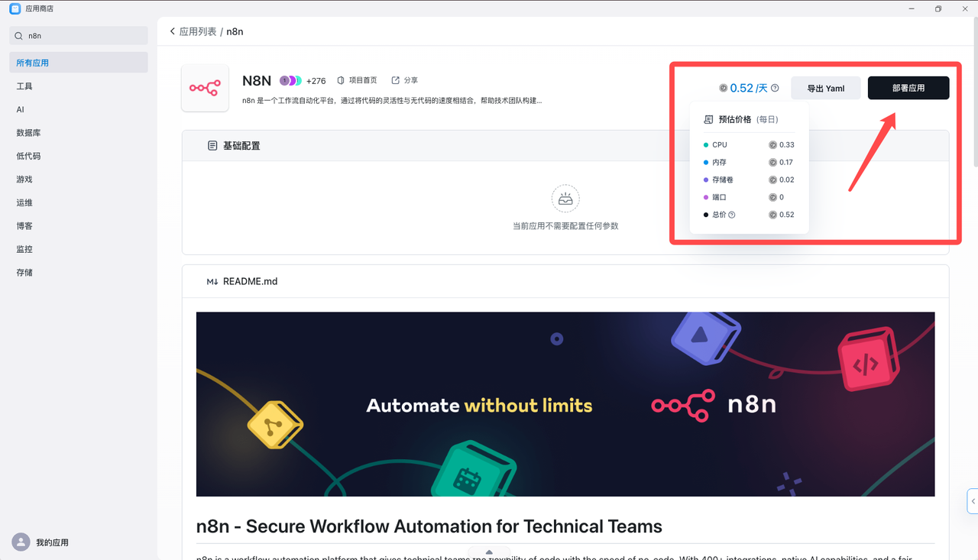The height and width of the screenshot is (560, 978).
Task: Click the 端口 price row label
Action: point(719,197)
